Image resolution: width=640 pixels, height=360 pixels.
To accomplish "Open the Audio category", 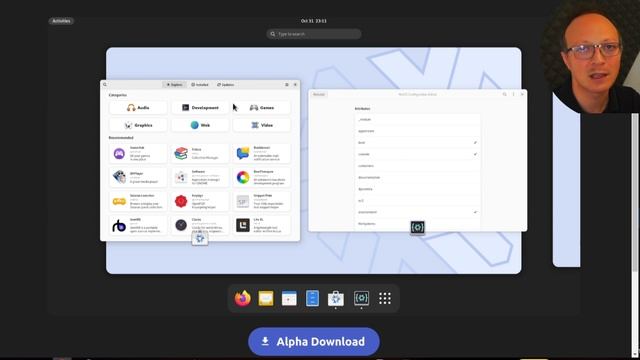I will coord(138,108).
